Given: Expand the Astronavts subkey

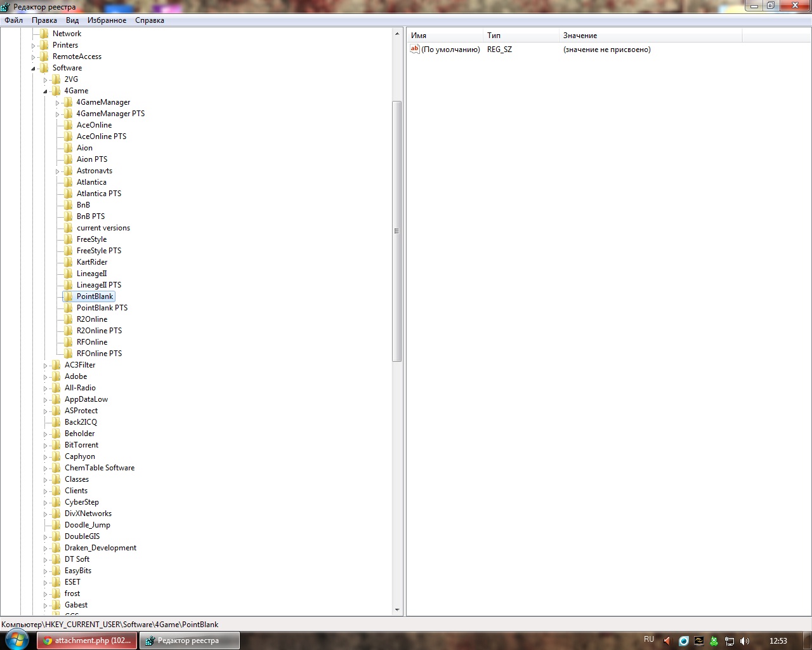Looking at the screenshot, I should [x=57, y=171].
